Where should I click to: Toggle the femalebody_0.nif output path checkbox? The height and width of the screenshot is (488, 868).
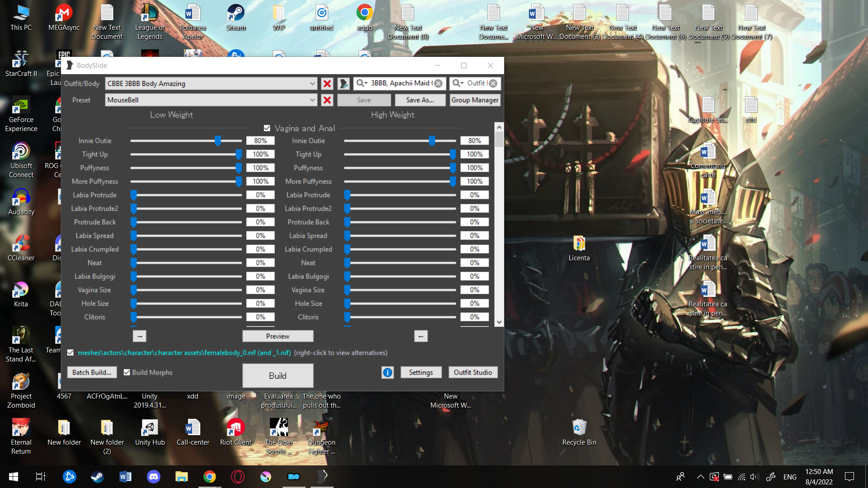[x=71, y=352]
